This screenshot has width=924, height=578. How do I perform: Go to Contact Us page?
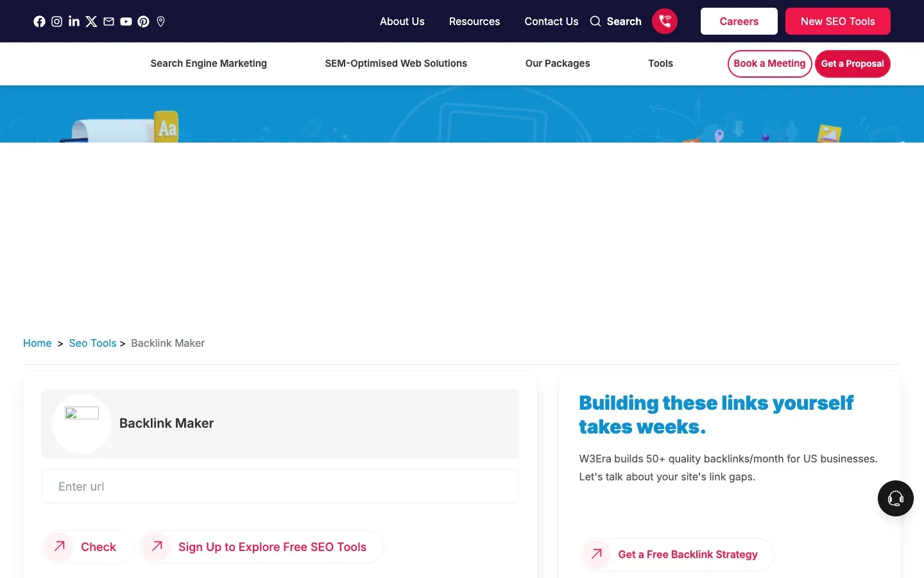coord(551,21)
